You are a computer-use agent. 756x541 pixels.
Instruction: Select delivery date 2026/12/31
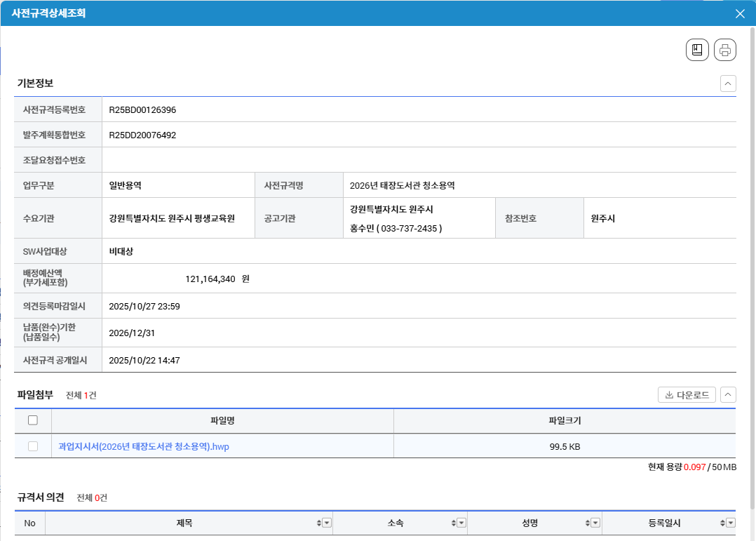tap(132, 333)
